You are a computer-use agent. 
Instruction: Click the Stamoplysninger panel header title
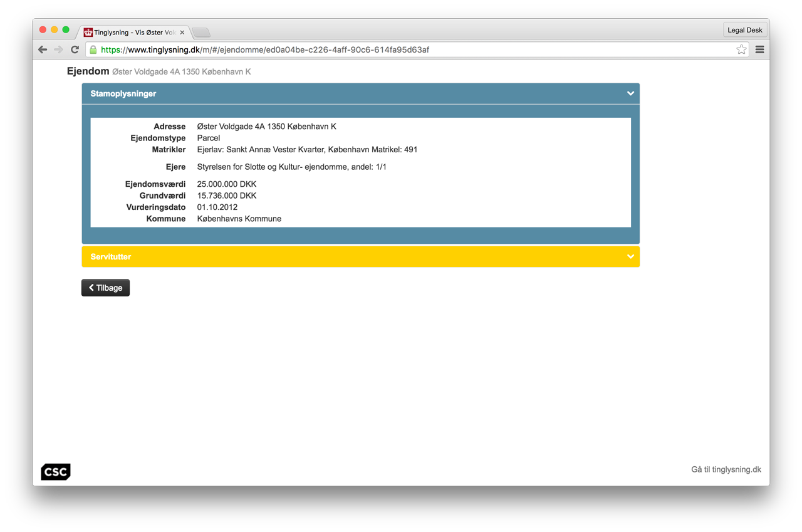123,93
